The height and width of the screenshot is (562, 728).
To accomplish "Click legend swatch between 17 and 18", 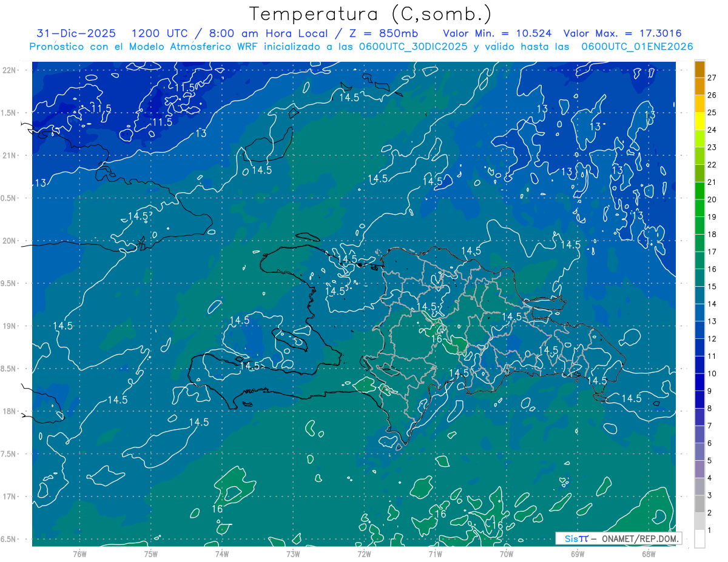I will pyautogui.click(x=699, y=243).
